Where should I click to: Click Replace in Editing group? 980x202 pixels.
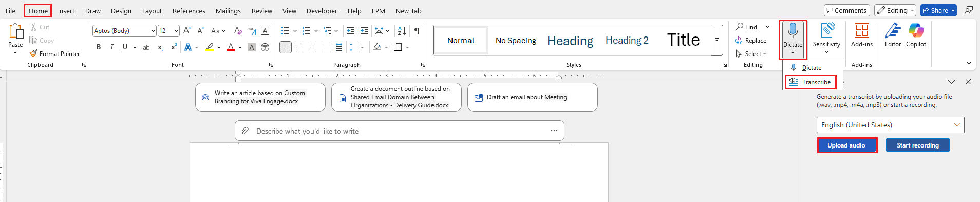click(x=750, y=41)
